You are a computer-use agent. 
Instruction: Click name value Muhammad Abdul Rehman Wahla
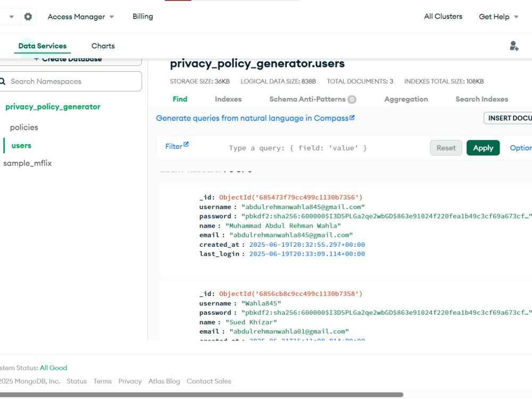click(283, 226)
